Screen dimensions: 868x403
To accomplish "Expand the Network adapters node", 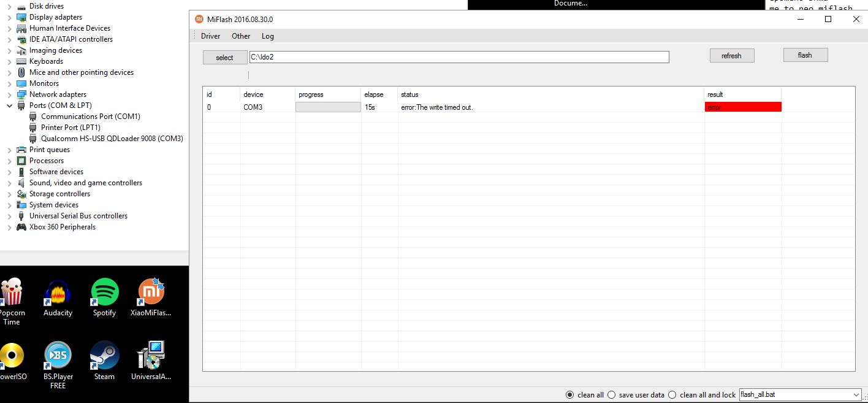I will pos(9,94).
